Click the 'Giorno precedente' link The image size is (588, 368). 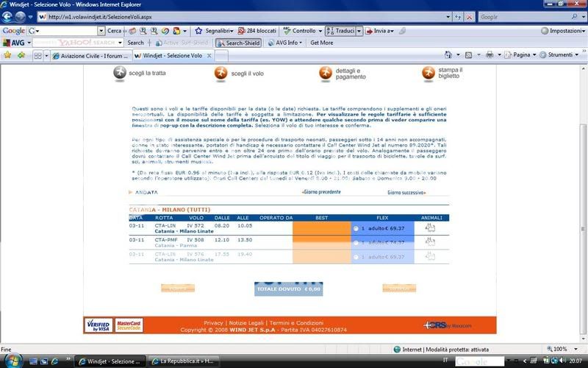[321, 192]
